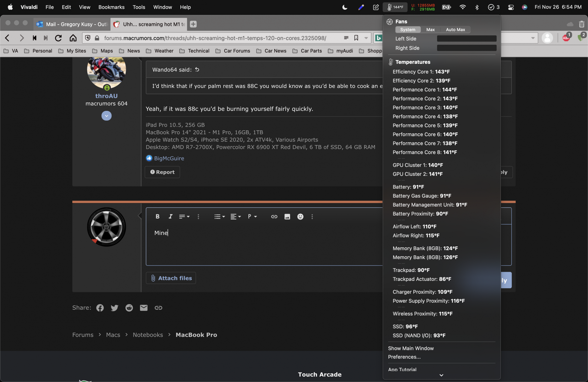The image size is (588, 382).
Task: Open throAU's profile link
Action: click(x=106, y=96)
